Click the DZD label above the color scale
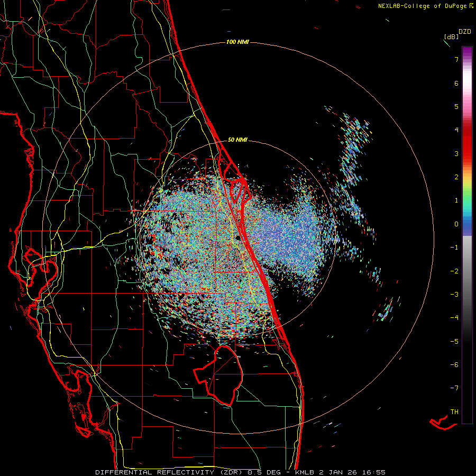The width and height of the screenshot is (476, 476). 465,32
